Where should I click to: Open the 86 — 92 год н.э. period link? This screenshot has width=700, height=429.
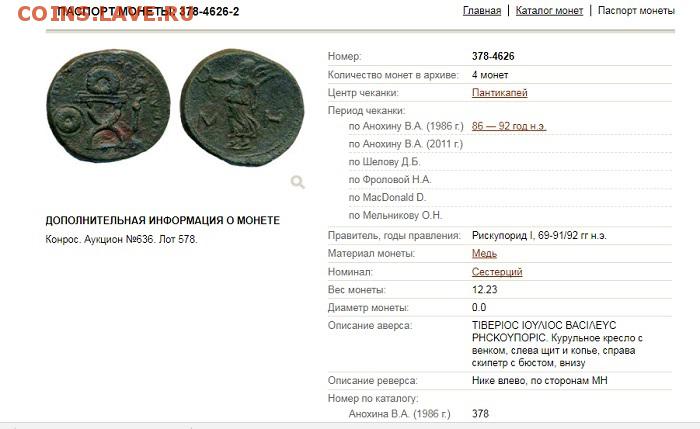pos(509,126)
